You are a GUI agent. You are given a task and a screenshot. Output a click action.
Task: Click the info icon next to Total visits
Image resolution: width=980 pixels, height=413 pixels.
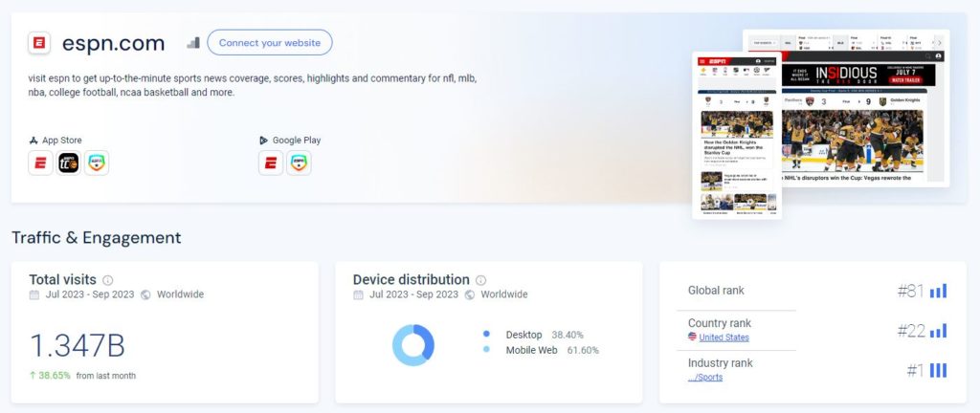[108, 280]
